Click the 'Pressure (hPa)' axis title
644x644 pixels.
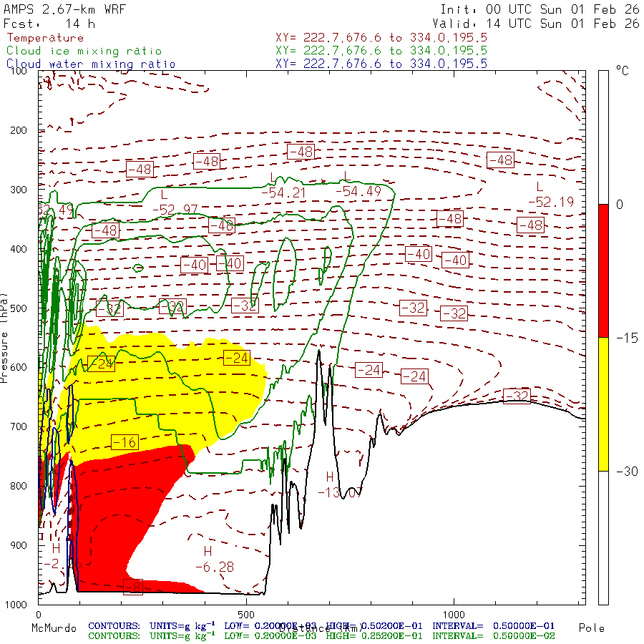(x=4, y=338)
